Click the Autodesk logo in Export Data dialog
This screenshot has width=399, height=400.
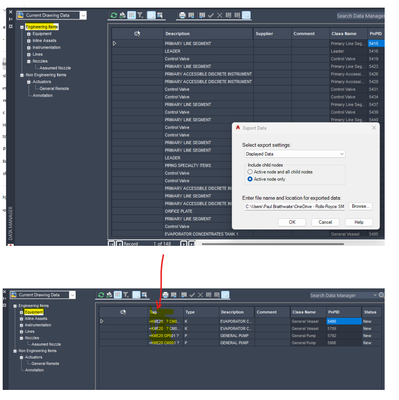[238, 128]
